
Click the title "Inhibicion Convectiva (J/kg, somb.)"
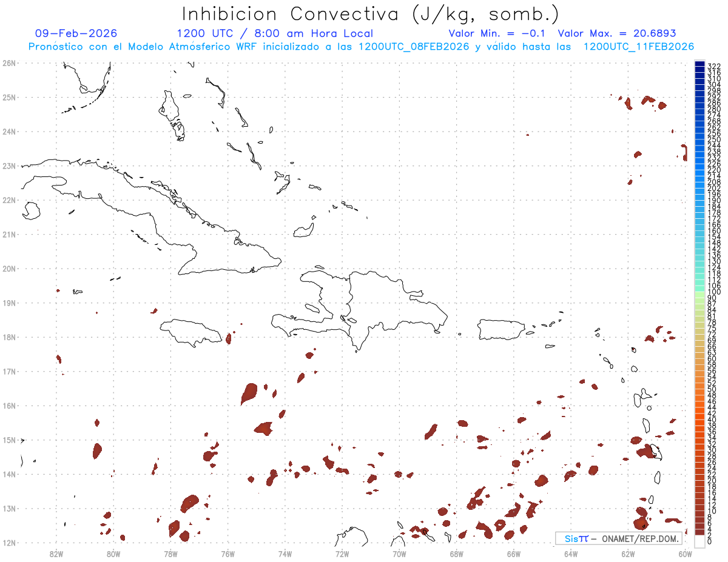371,14
